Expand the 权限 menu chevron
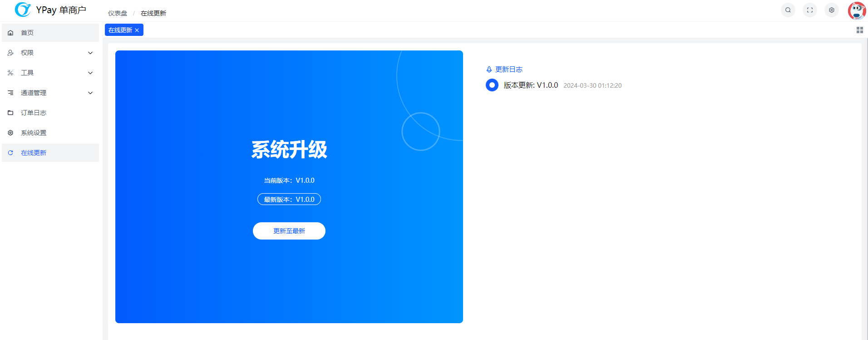 (x=90, y=53)
